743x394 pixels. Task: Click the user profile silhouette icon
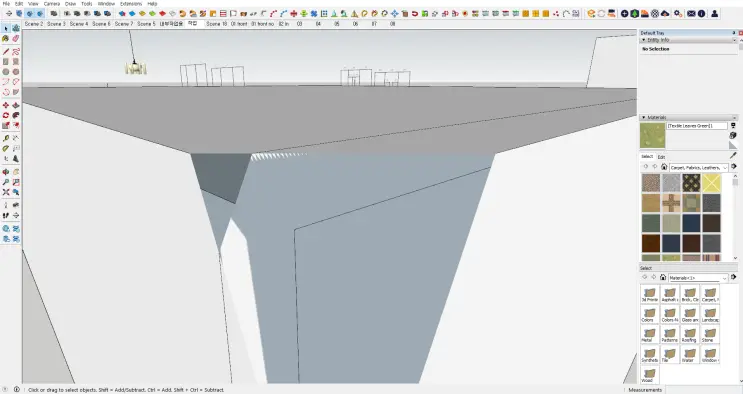click(715, 14)
